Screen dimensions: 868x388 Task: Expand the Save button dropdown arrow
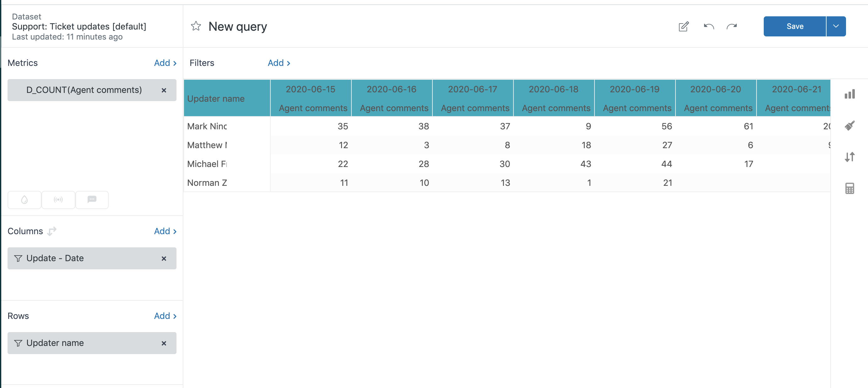coord(836,26)
